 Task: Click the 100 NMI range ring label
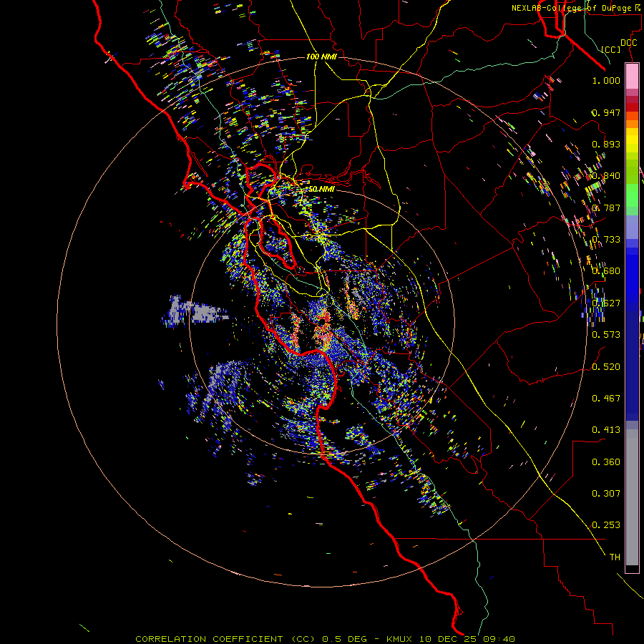coord(321,57)
